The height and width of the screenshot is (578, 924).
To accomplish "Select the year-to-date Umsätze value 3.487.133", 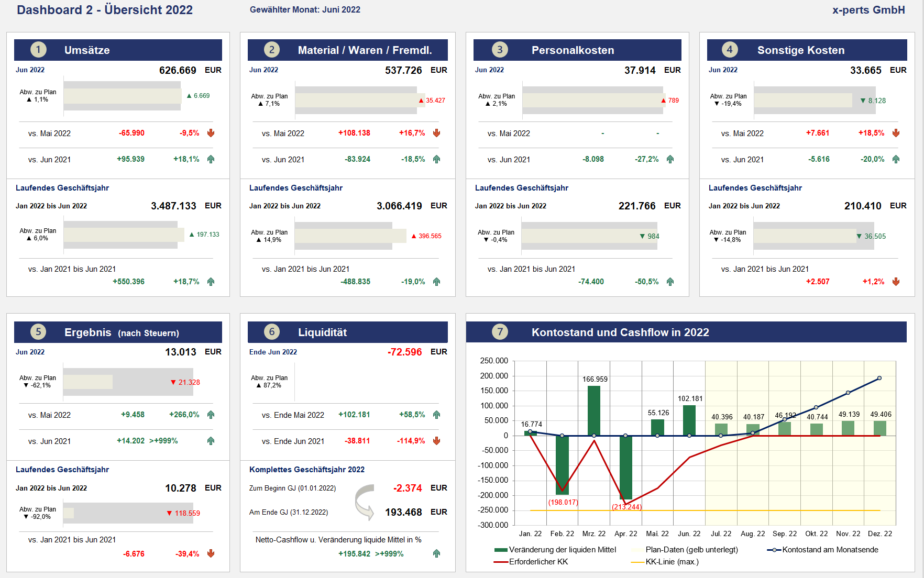I will click(173, 206).
